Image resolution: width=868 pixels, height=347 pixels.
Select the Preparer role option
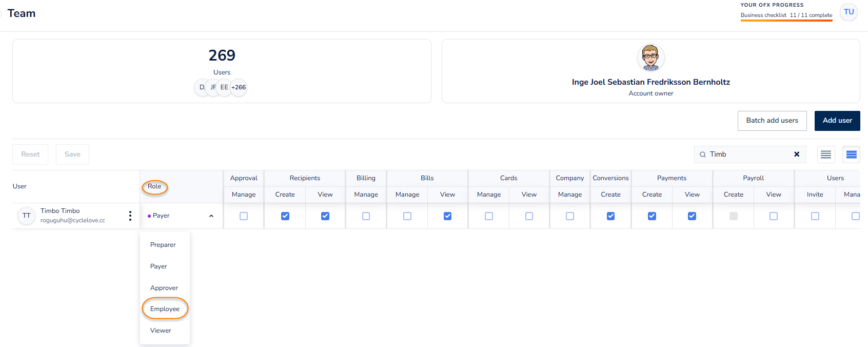click(163, 245)
